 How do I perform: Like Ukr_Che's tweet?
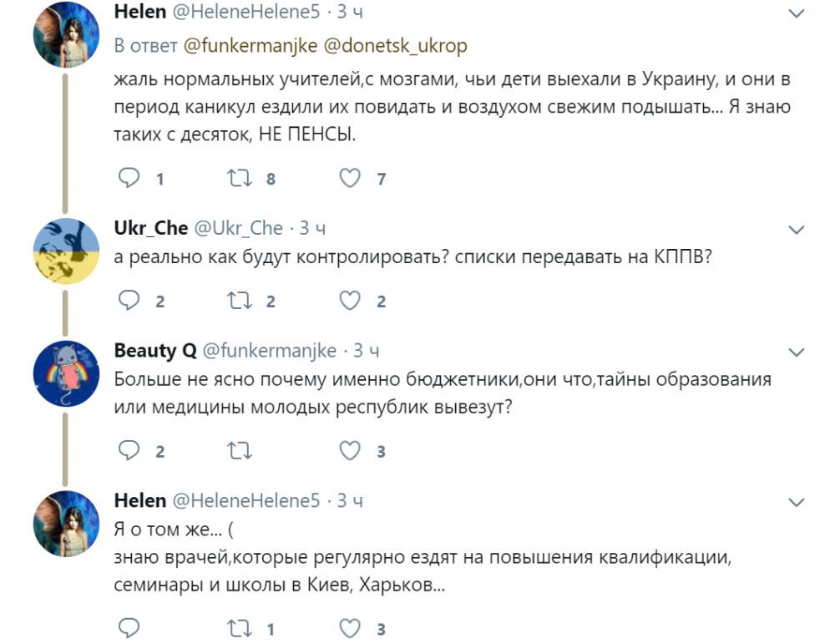[350, 301]
